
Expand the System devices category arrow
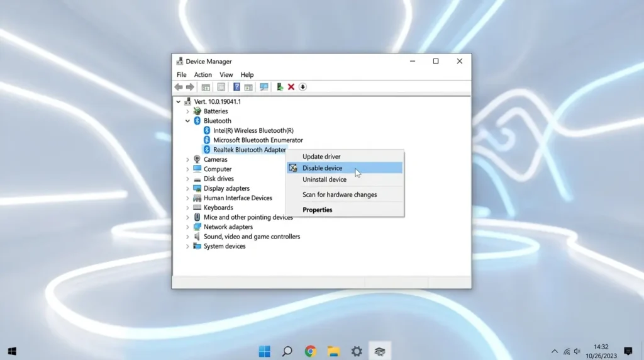(187, 246)
